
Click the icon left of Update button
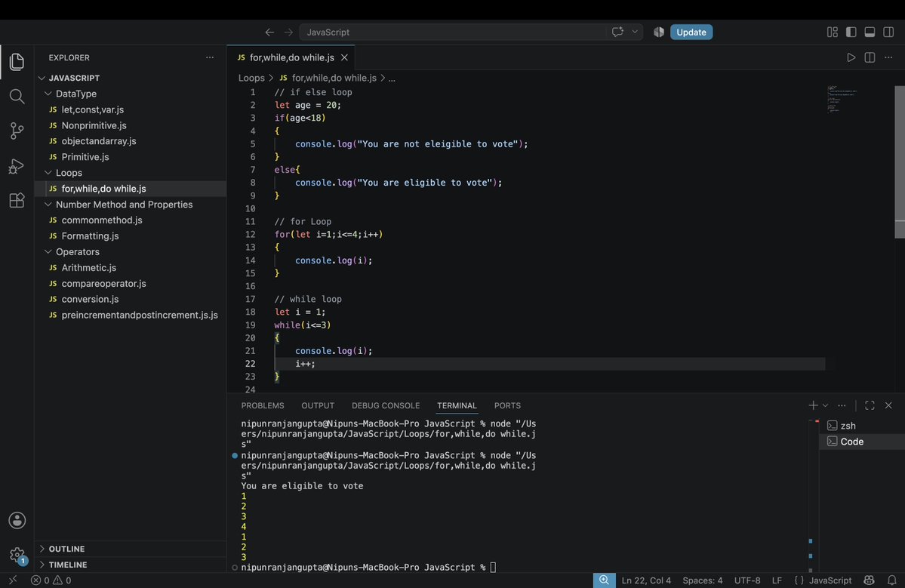tap(658, 32)
